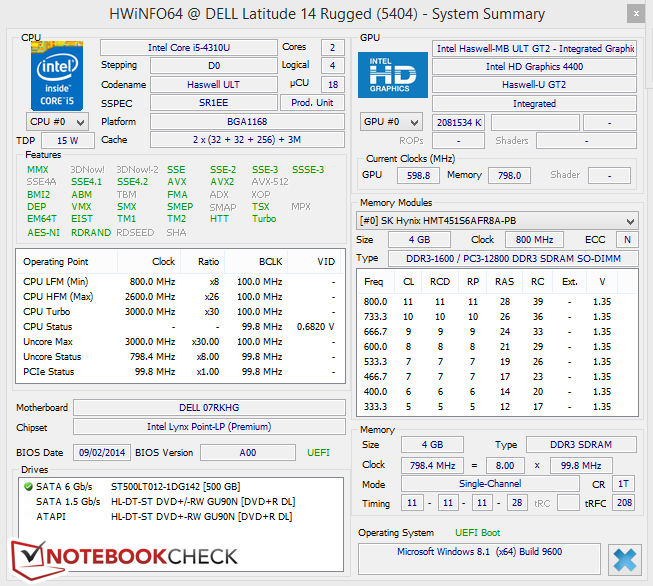Click the 333.3 frequency timing row
This screenshot has width=653, height=586.
pyautogui.click(x=497, y=406)
